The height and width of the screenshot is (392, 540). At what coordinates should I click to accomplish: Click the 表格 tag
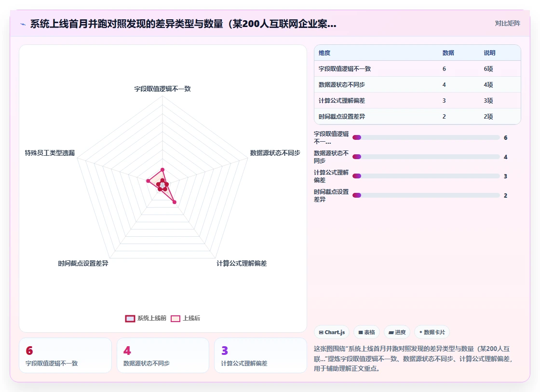pyautogui.click(x=366, y=332)
